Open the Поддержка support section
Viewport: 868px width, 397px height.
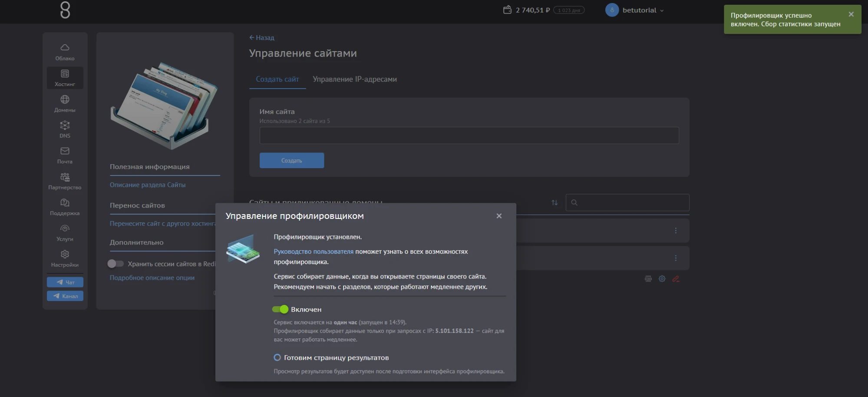pos(65,207)
